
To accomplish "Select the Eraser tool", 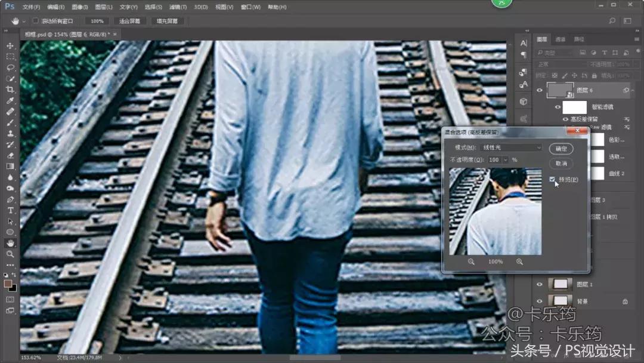I will pyautogui.click(x=10, y=155).
